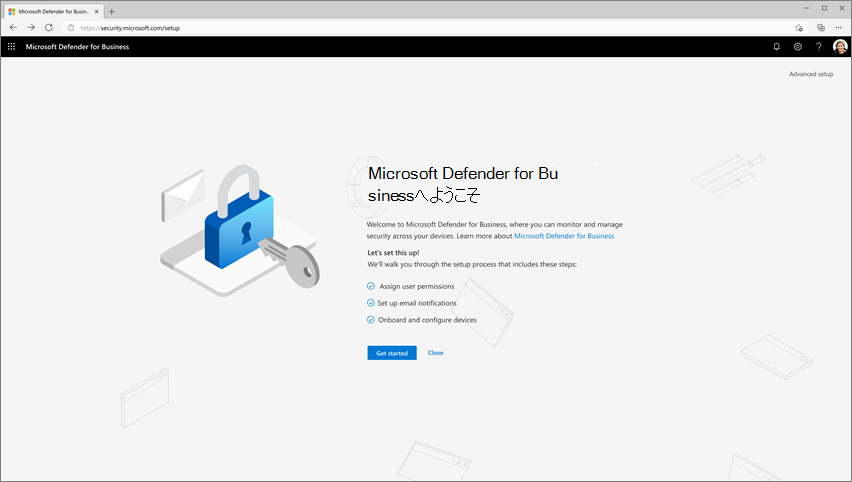
Task: Click the "Let's set this up!" heading
Action: click(x=393, y=253)
